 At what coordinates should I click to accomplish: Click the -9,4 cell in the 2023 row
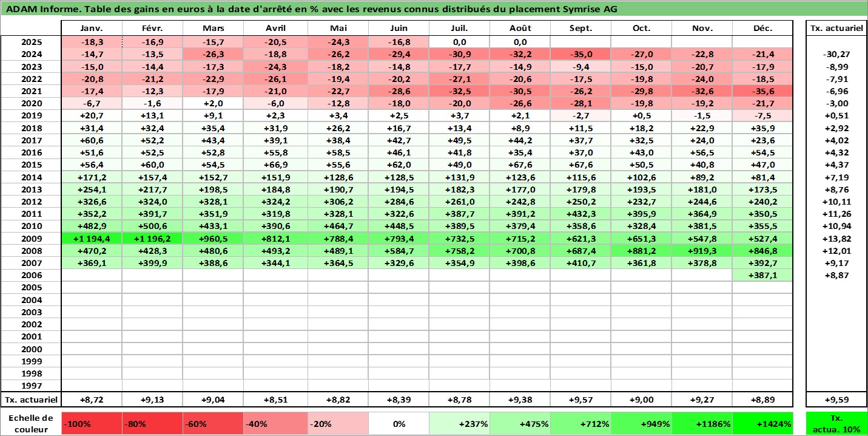pyautogui.click(x=580, y=67)
